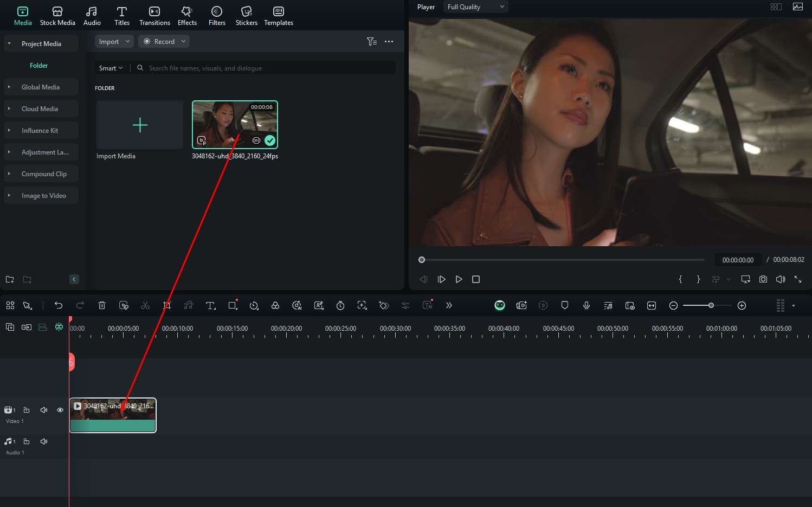Expand Cloud Media in sidebar
Screen dimensions: 812x507
[9, 108]
